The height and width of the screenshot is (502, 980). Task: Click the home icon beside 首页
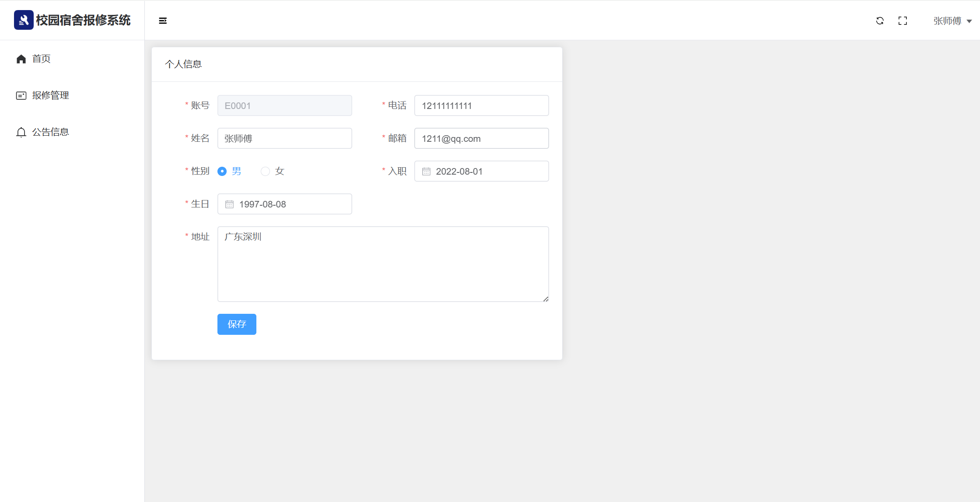click(x=21, y=59)
